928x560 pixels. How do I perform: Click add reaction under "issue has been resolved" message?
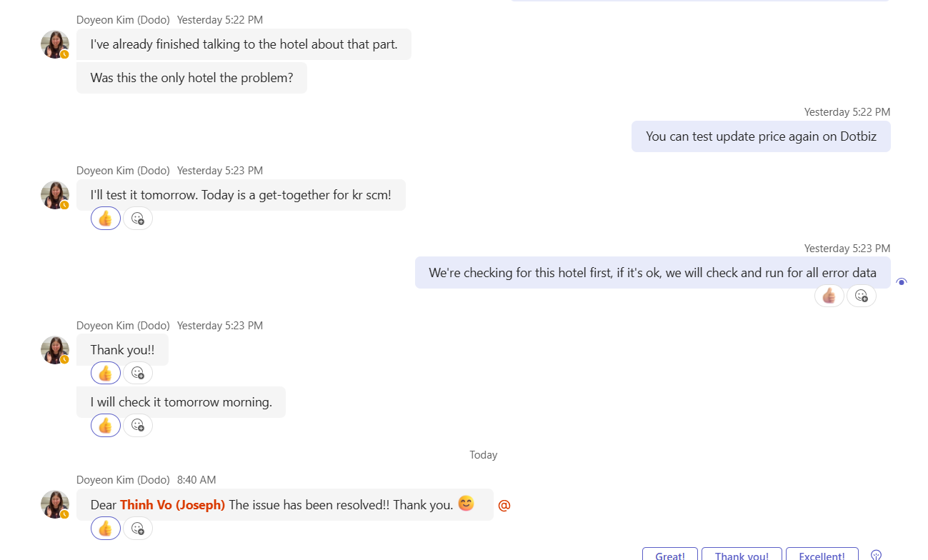pos(138,529)
